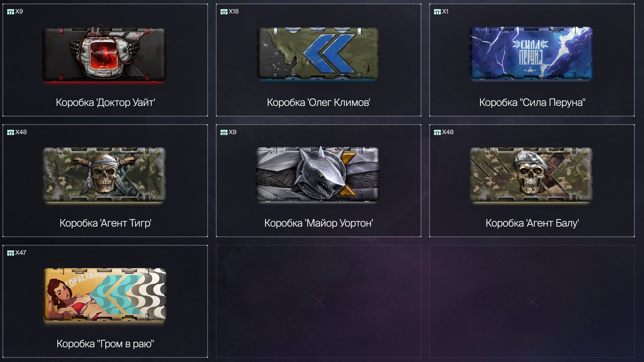Click the label Коробка "Гром в раю"
Image resolution: width=644 pixels, height=362 pixels.
pyautogui.click(x=105, y=344)
